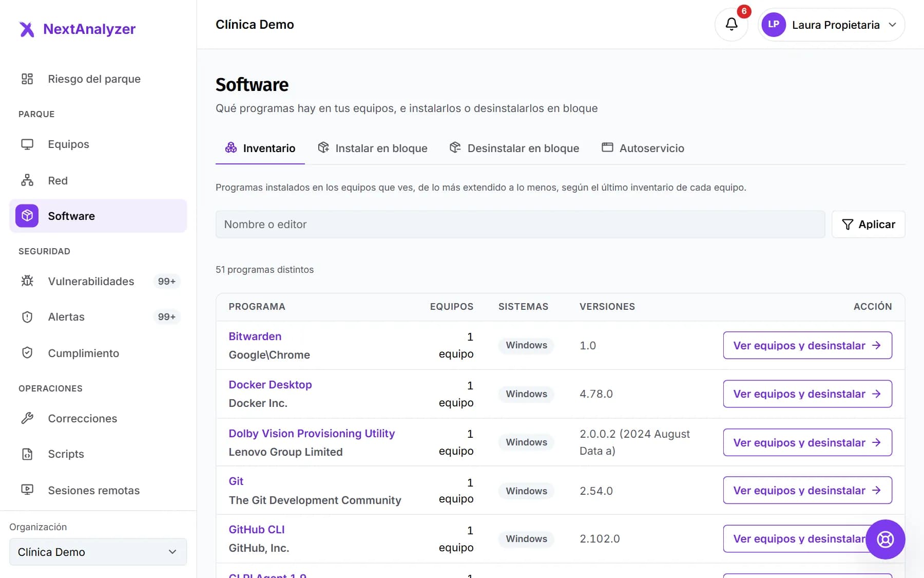The width and height of the screenshot is (924, 578).
Task: Click the Autoservicio window icon
Action: pos(607,148)
